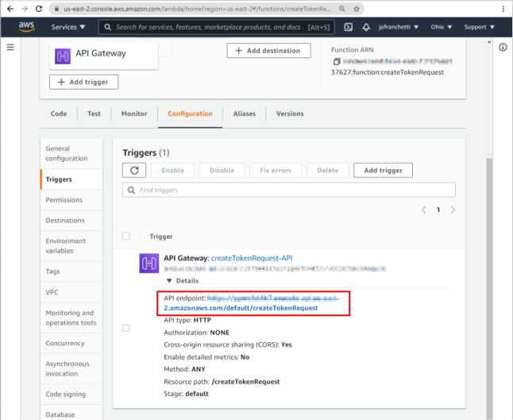This screenshot has height=420, width=513.
Task: Open Monitoring and operations tools
Action: coord(71,318)
